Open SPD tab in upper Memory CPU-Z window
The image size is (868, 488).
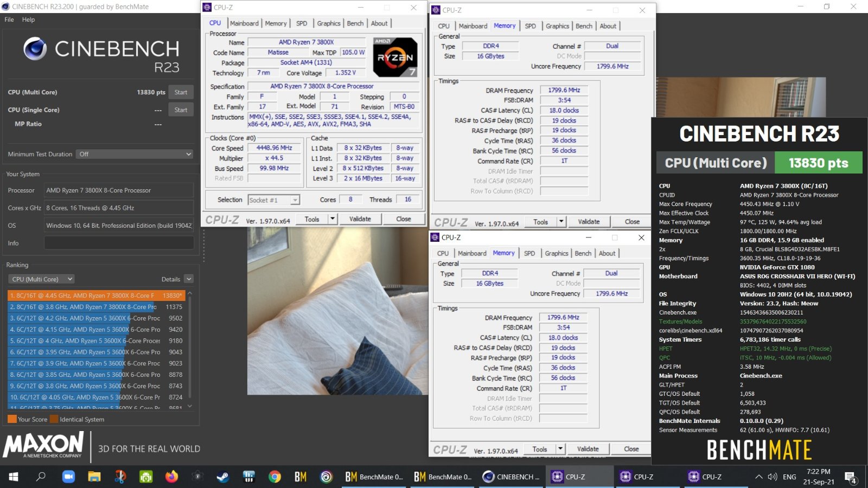point(531,26)
